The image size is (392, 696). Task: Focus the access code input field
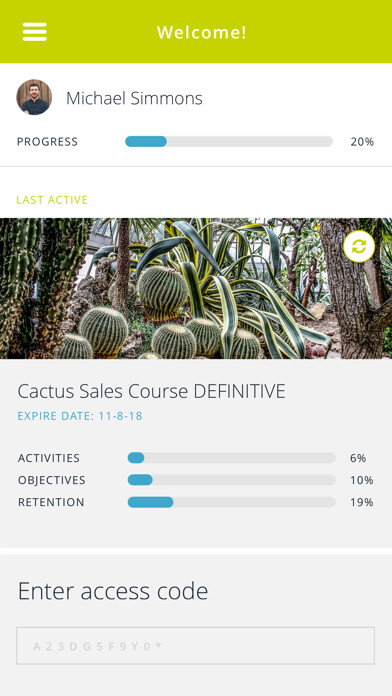pos(196,645)
